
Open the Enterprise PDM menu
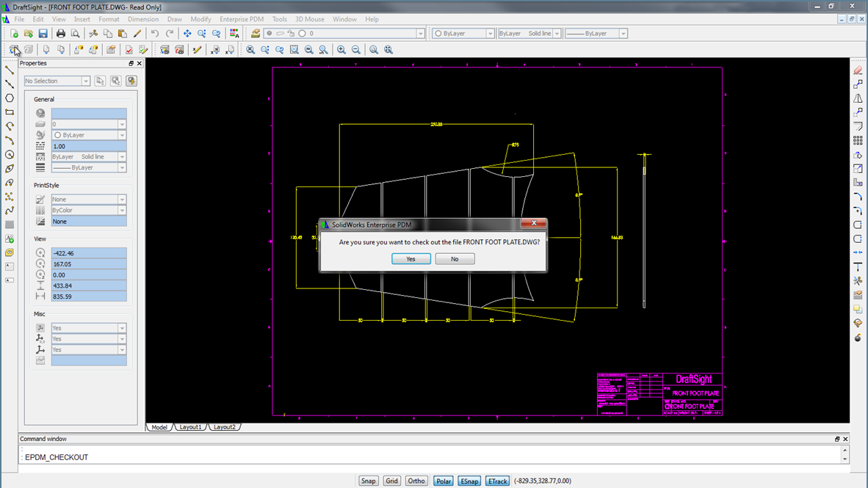click(242, 19)
